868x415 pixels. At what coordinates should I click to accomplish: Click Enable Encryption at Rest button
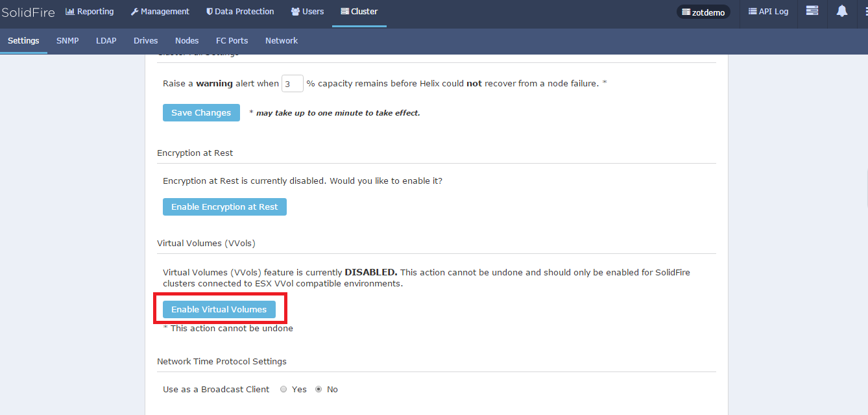click(x=224, y=207)
